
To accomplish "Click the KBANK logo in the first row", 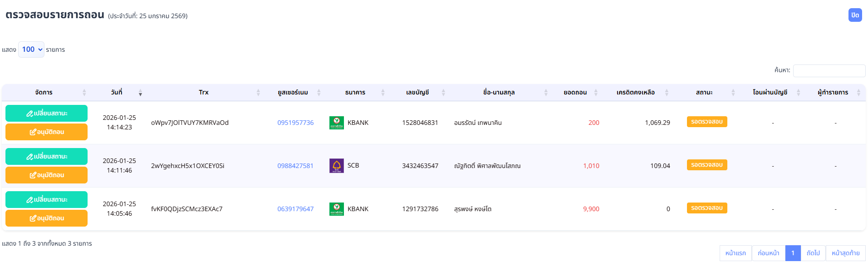I will (x=336, y=123).
